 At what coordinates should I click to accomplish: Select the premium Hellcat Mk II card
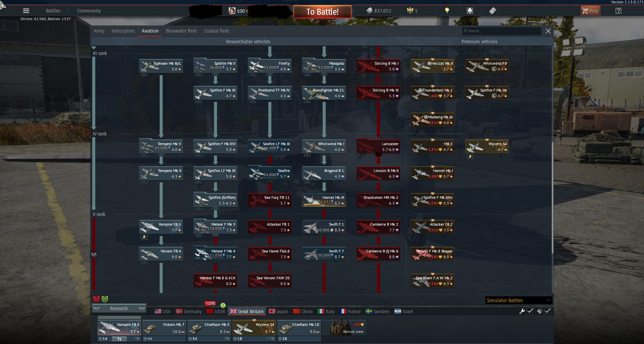pyautogui.click(x=433, y=66)
